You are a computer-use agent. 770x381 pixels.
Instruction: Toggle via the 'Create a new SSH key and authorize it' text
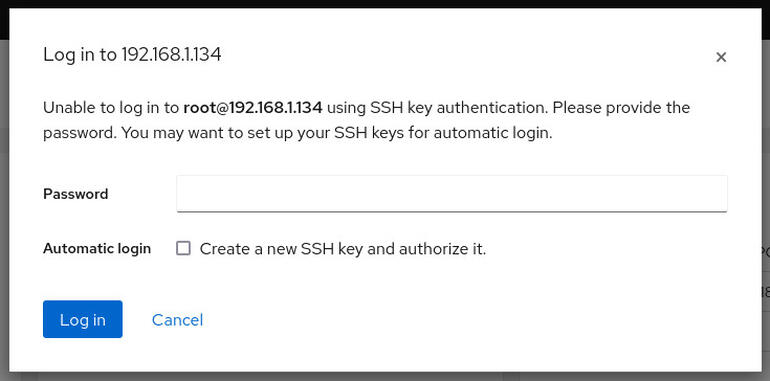343,249
